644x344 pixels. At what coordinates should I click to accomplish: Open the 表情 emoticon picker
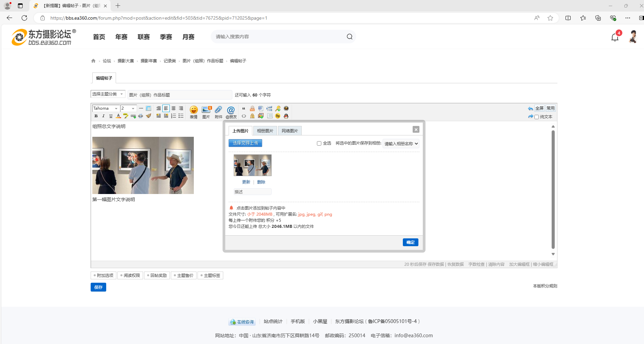click(x=193, y=112)
